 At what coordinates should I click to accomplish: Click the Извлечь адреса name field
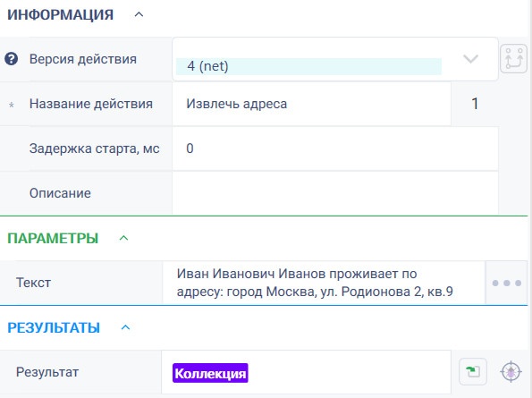[x=311, y=104]
